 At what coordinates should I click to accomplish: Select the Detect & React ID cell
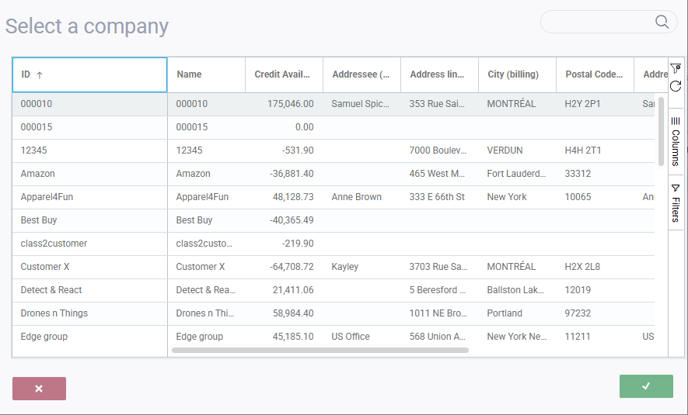[x=90, y=290]
